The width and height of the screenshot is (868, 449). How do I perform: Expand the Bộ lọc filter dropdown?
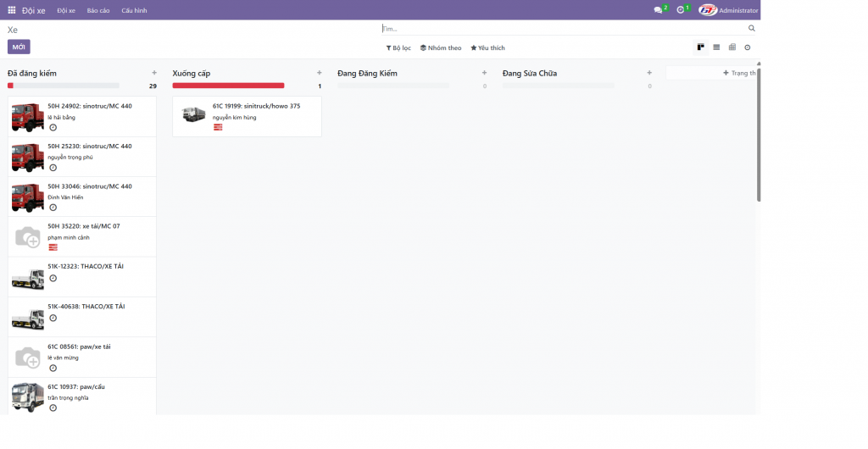click(398, 48)
